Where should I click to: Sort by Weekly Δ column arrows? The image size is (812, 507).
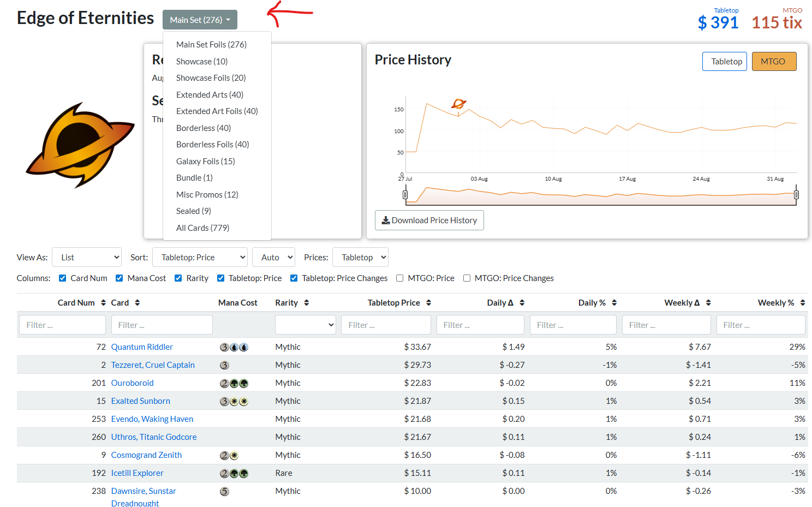tap(708, 303)
